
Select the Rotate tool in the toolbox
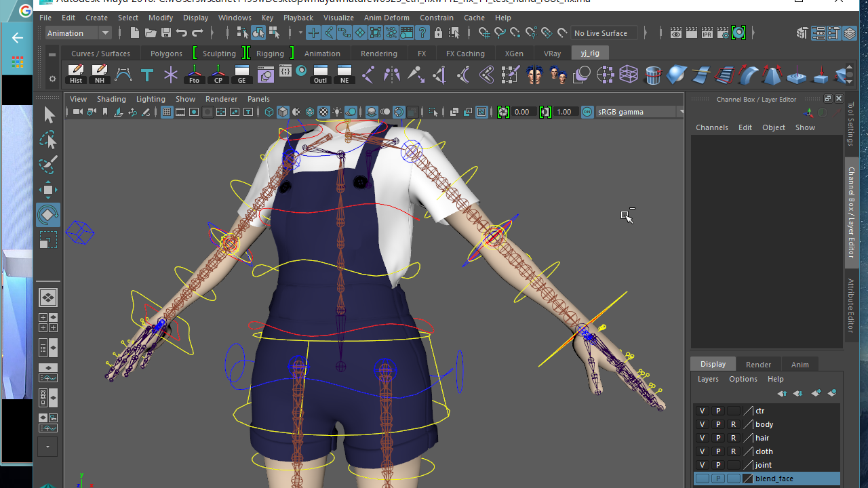pyautogui.click(x=48, y=216)
